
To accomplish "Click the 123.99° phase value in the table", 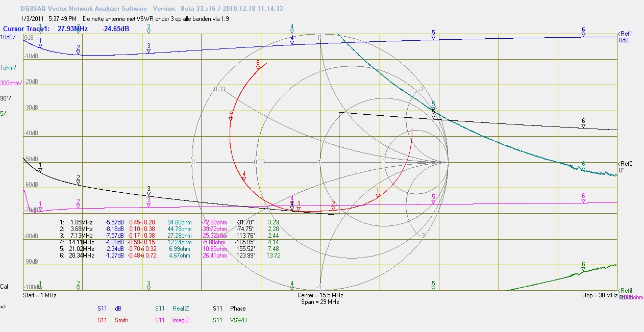I will point(245,256).
